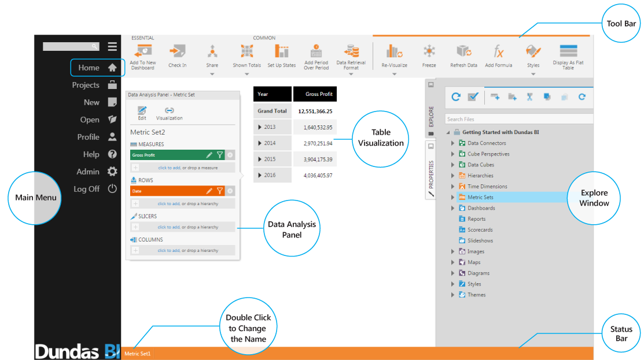
Task: Filter the Gross Profit measure
Action: 220,155
